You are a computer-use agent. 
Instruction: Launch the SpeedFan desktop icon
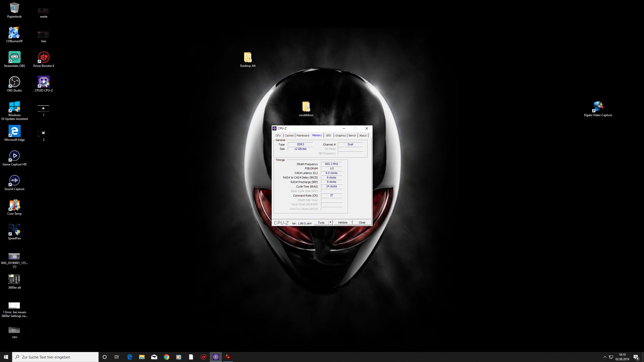[x=14, y=230]
